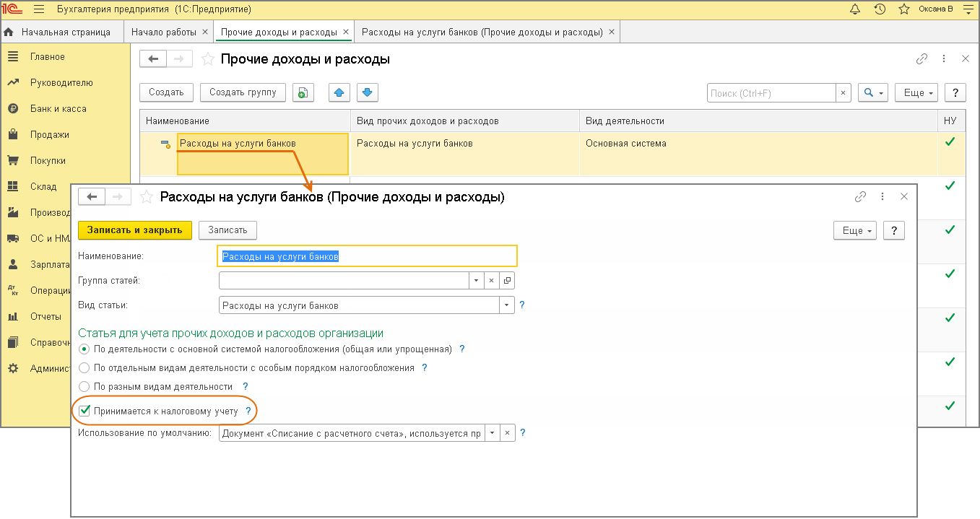Image resolution: width=980 pixels, height=519 pixels.
Task: Create new item by copying icon
Action: [303, 92]
